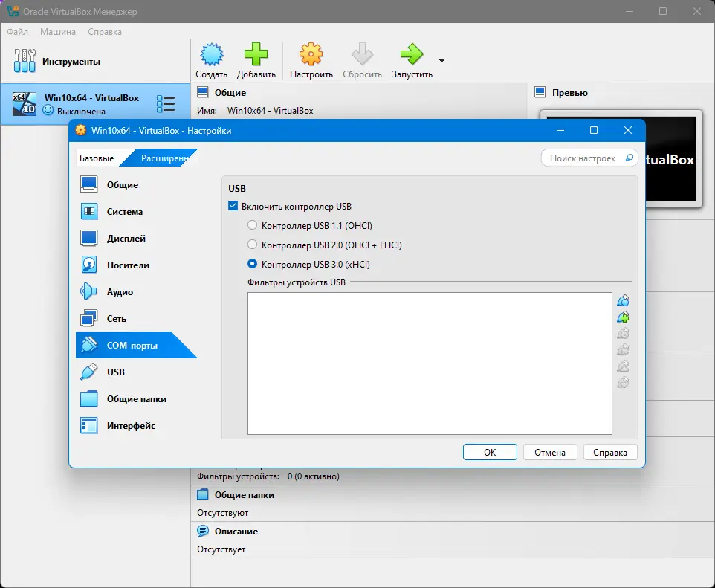Open the Файл menu
The width and height of the screenshot is (715, 588).
17,32
